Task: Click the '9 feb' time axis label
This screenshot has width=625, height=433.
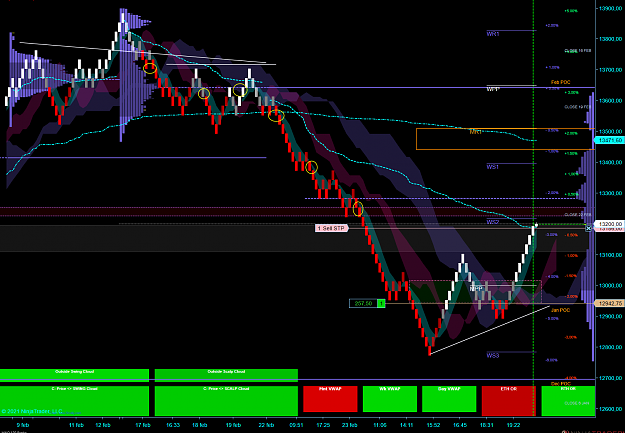Action: 22,425
